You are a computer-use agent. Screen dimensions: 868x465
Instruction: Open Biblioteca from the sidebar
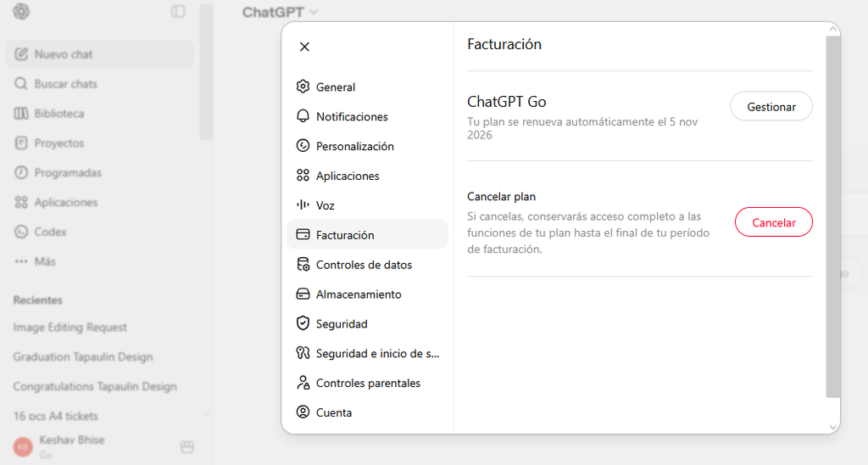(100, 113)
